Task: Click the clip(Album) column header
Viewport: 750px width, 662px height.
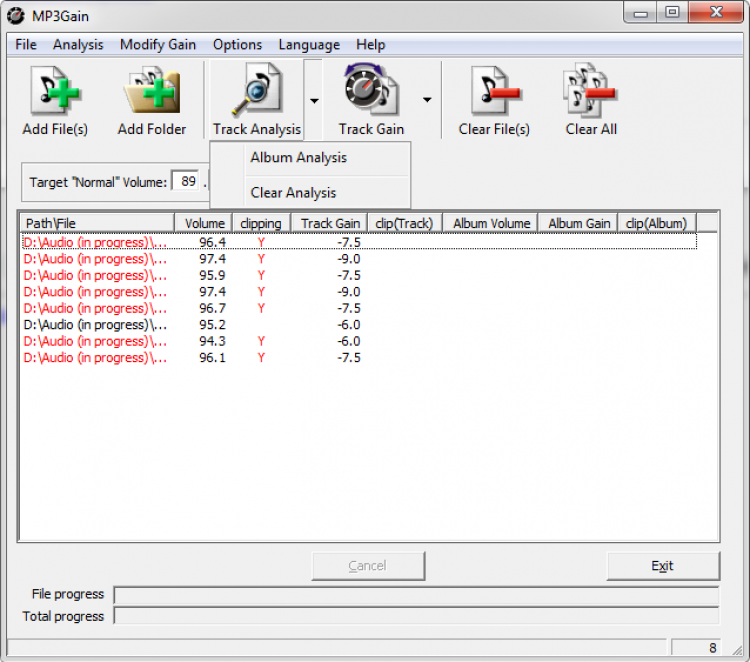Action: [x=657, y=223]
